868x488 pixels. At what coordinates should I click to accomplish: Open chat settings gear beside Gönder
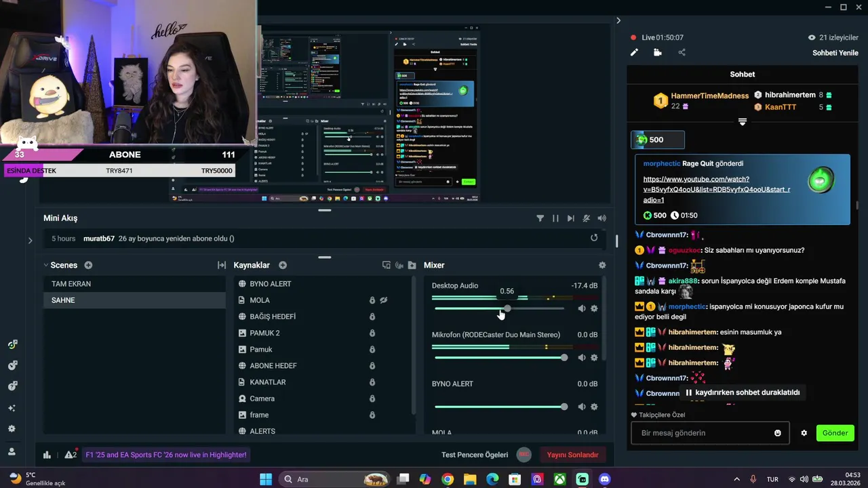point(804,433)
